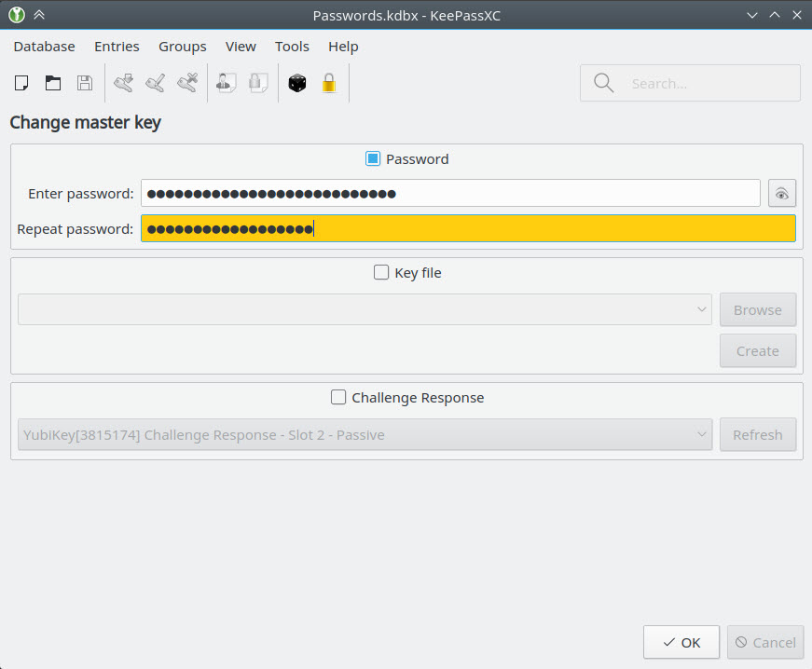Focus the Repeat password field
Image resolution: width=812 pixels, height=669 pixels.
(x=468, y=228)
